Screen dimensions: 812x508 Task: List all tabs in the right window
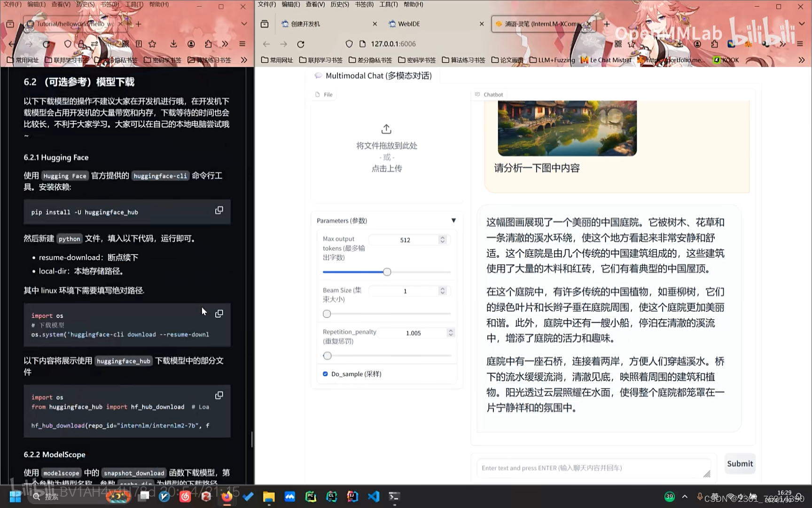point(802,24)
